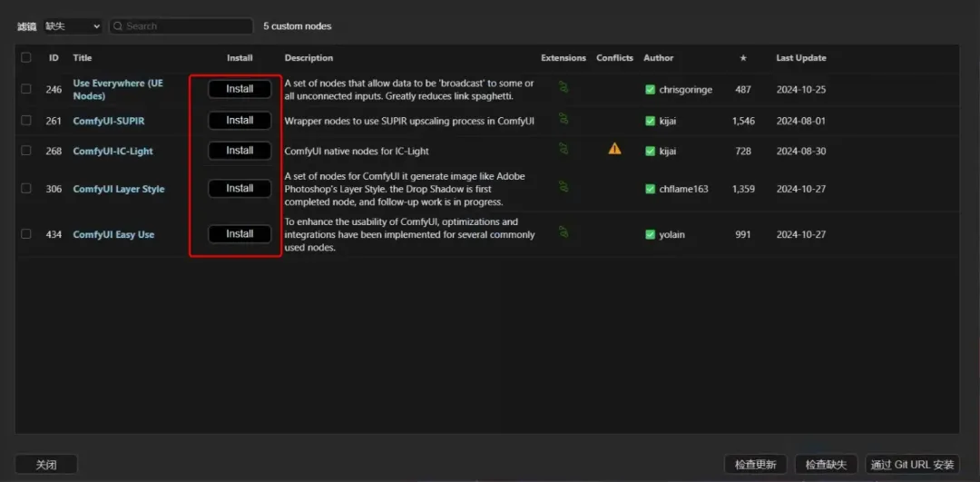Check the box for ComfyUI-SUPIR row

coord(25,120)
